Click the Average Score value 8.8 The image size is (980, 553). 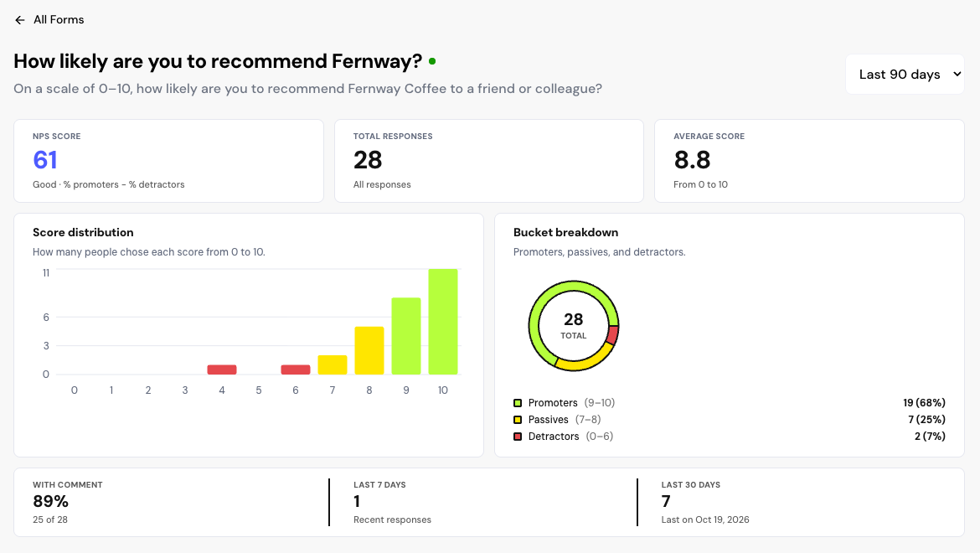(x=692, y=160)
